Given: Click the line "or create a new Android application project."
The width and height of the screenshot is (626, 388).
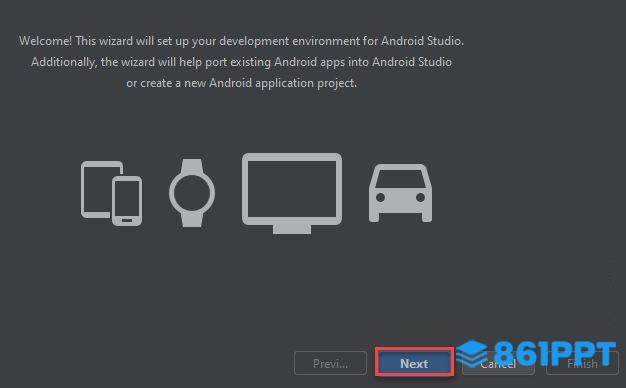Looking at the screenshot, I should point(242,83).
